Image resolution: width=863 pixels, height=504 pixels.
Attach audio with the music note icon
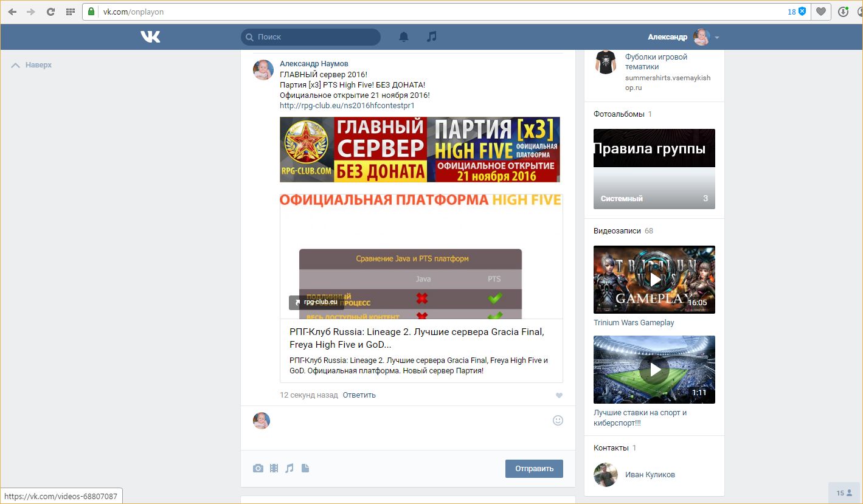coord(289,468)
